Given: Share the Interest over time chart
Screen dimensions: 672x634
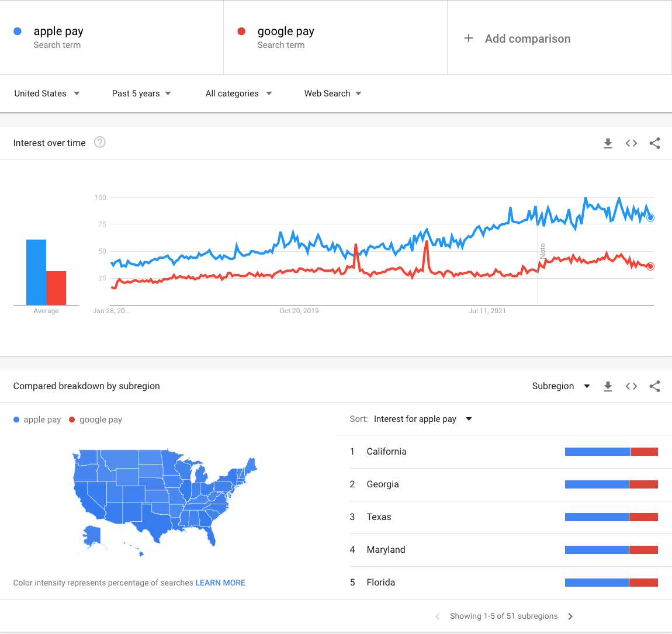Looking at the screenshot, I should tap(654, 143).
